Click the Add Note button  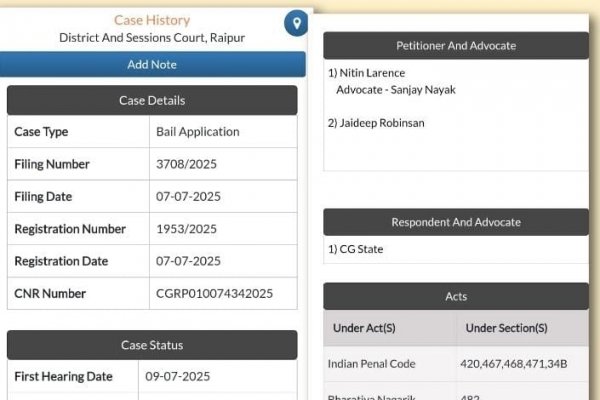pos(152,64)
